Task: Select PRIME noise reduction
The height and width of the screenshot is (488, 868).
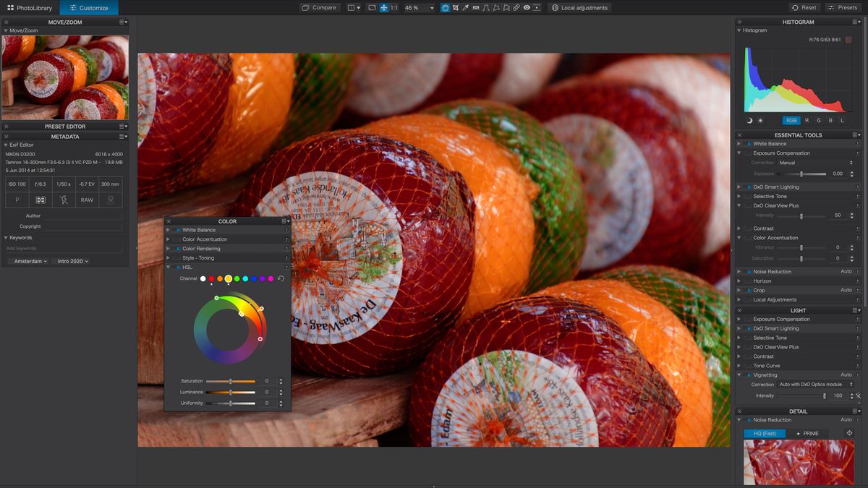Action: coord(807,433)
